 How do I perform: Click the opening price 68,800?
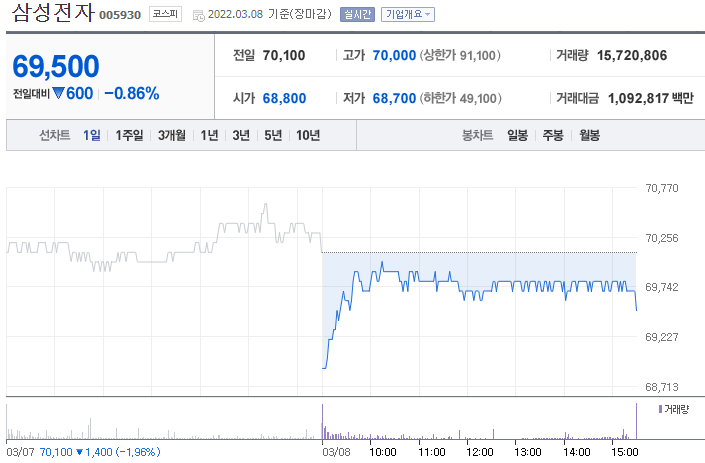284,98
